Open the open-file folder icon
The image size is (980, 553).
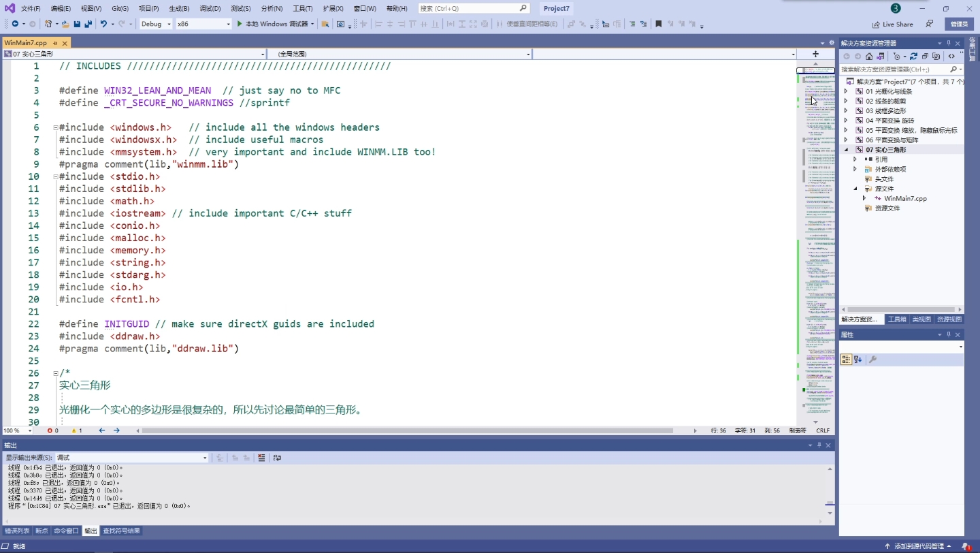pos(65,24)
